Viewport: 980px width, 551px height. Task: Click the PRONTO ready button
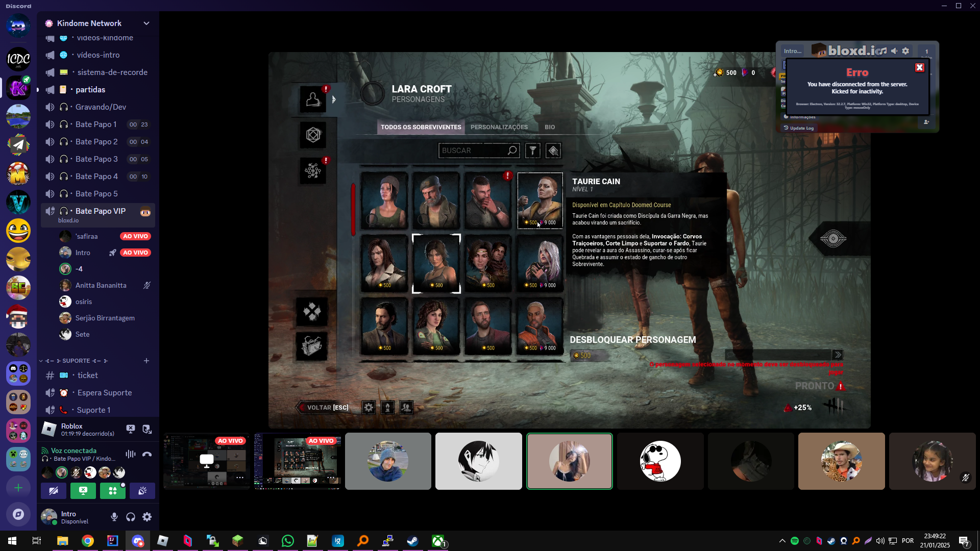[x=820, y=386]
